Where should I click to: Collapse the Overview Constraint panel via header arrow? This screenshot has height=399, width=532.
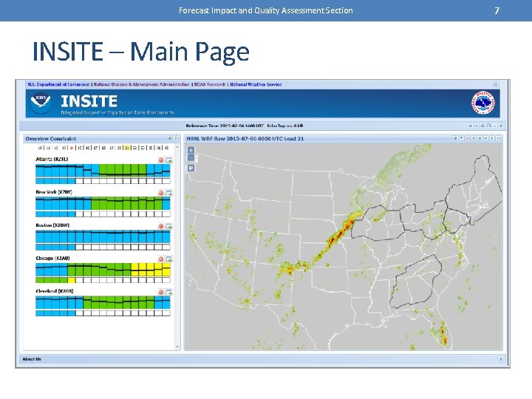pos(176,138)
